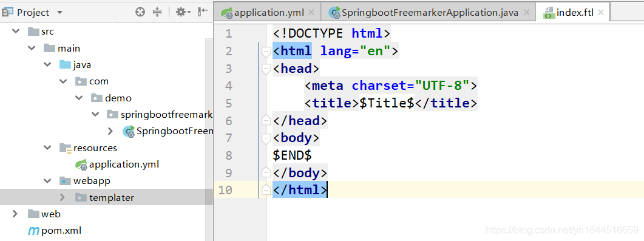Click the "UTF-8" charset value
The height and width of the screenshot is (241, 644).
pos(442,86)
